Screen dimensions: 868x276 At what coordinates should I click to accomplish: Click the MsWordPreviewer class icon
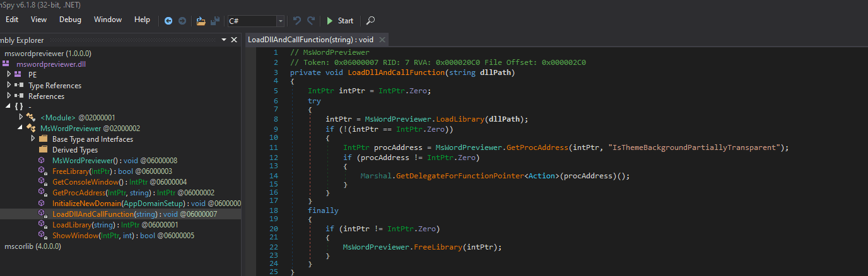(x=31, y=128)
